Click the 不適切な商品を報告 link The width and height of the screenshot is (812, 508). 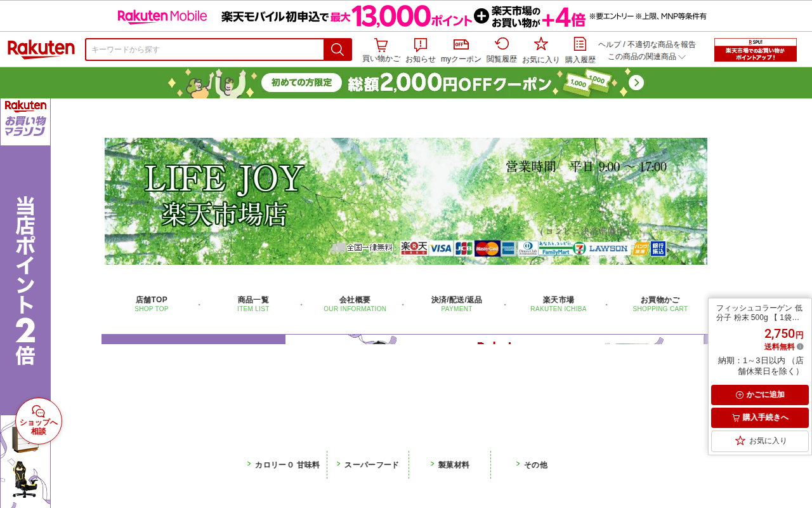pyautogui.click(x=662, y=44)
